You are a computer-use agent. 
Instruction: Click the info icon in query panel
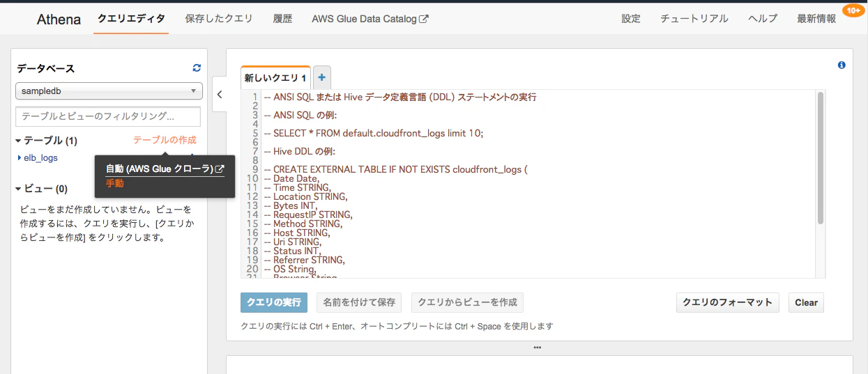click(842, 65)
